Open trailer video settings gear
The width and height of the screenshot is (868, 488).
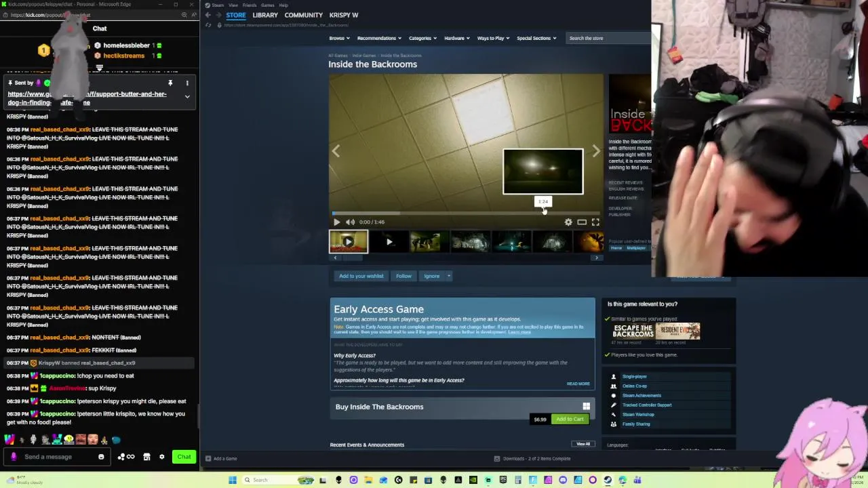pos(568,222)
